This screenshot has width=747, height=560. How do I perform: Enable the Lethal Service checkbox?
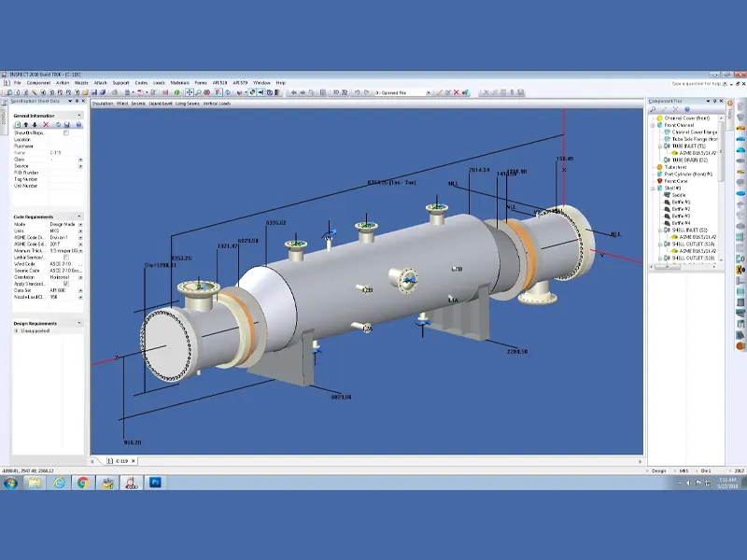click(x=65, y=257)
